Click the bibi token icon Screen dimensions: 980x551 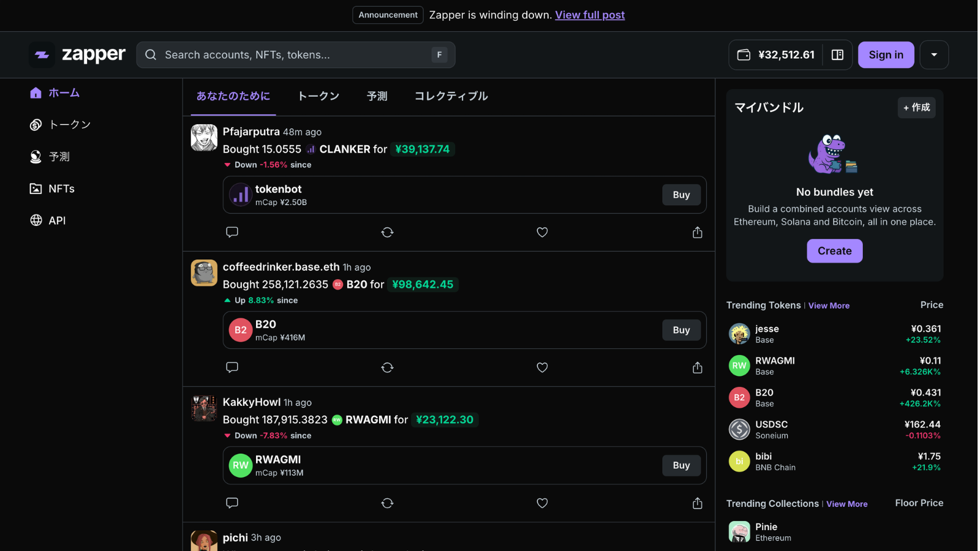[x=739, y=461]
